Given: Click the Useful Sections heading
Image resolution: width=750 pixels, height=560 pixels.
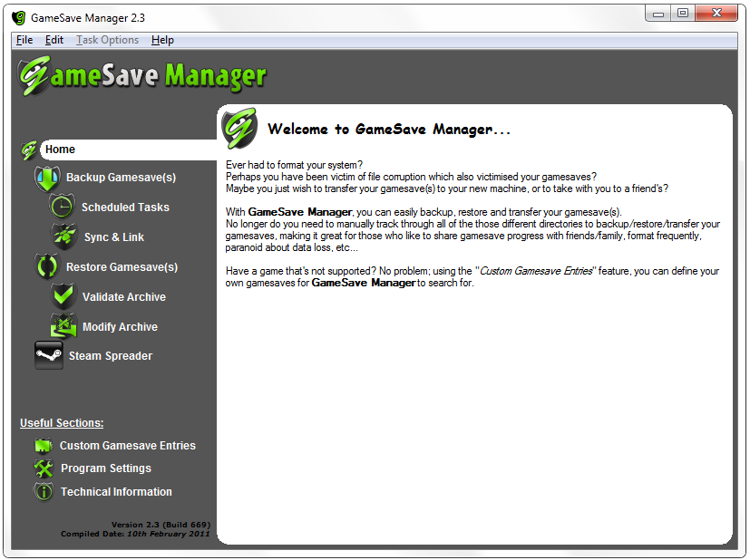Looking at the screenshot, I should [62, 423].
